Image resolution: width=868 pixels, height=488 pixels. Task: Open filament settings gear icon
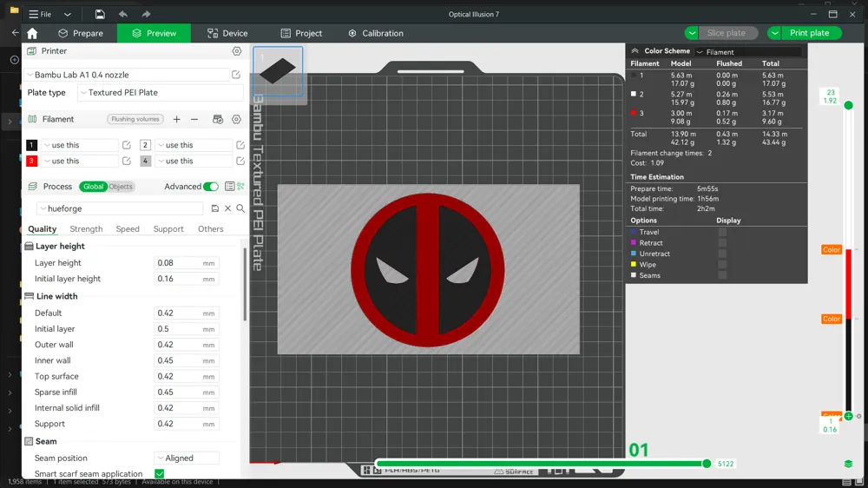click(x=236, y=119)
